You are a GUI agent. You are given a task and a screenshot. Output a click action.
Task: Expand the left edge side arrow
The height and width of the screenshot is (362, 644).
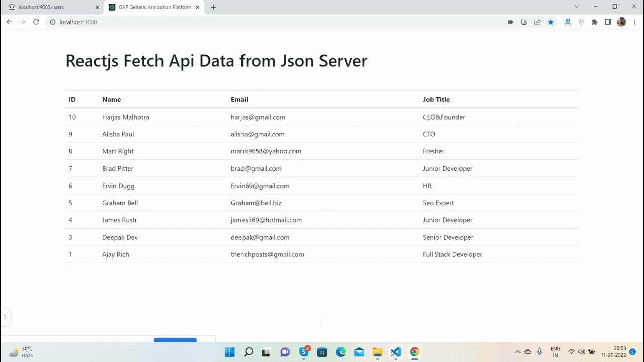pyautogui.click(x=5, y=317)
